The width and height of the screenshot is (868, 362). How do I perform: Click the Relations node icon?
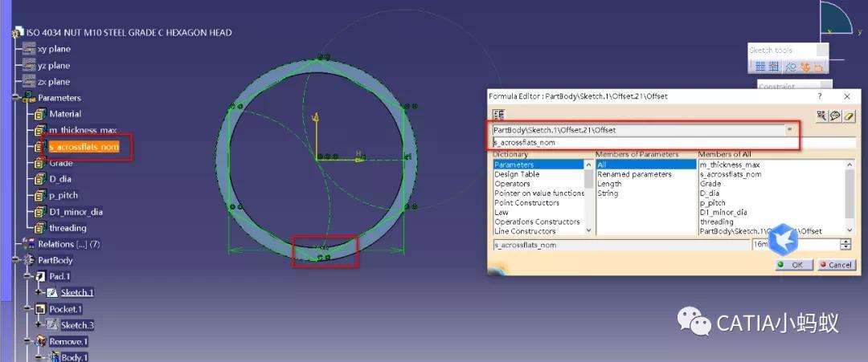(29, 244)
